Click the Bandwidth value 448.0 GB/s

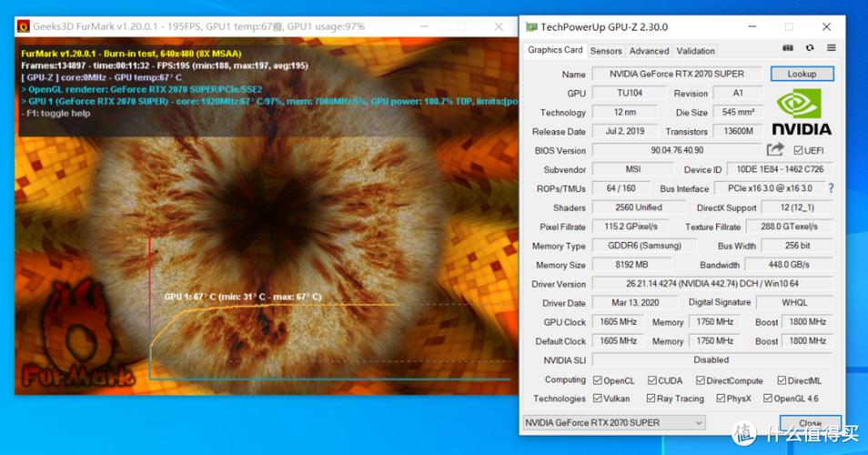tap(789, 265)
